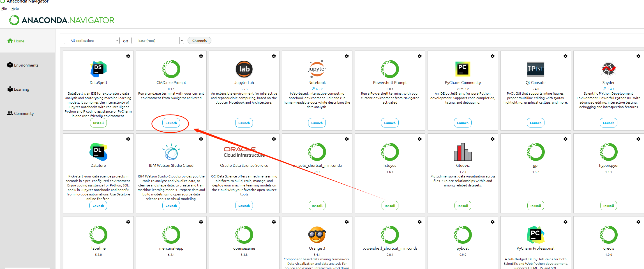Open settings gear on Orange 3 card

(347, 222)
